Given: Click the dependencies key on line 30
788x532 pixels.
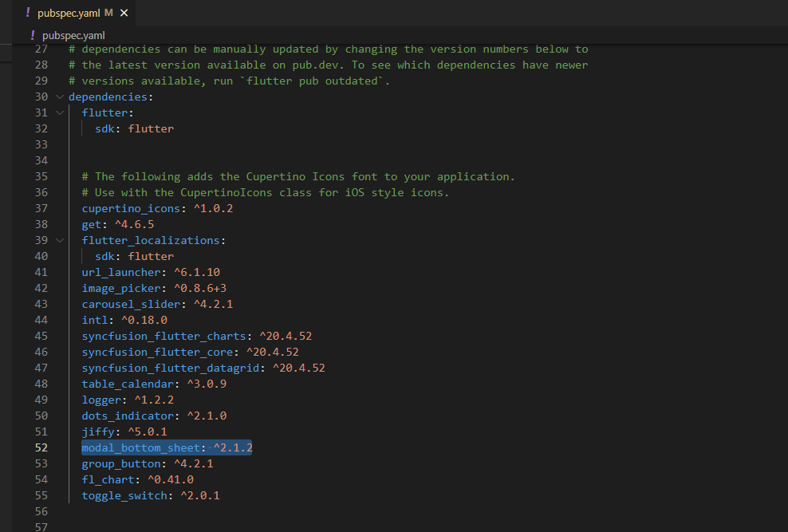Looking at the screenshot, I should coord(108,97).
